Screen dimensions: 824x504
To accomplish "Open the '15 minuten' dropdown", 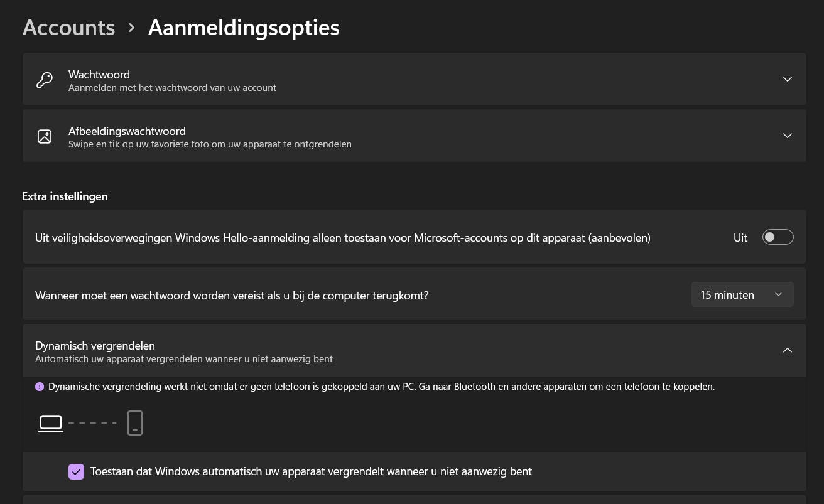I will [742, 294].
